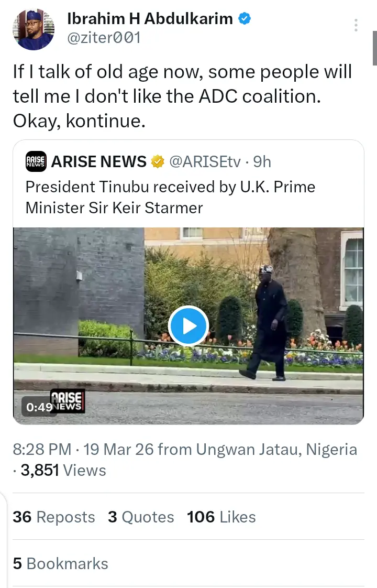Tap the gold verified badge on ARISE NEWS

tap(158, 162)
